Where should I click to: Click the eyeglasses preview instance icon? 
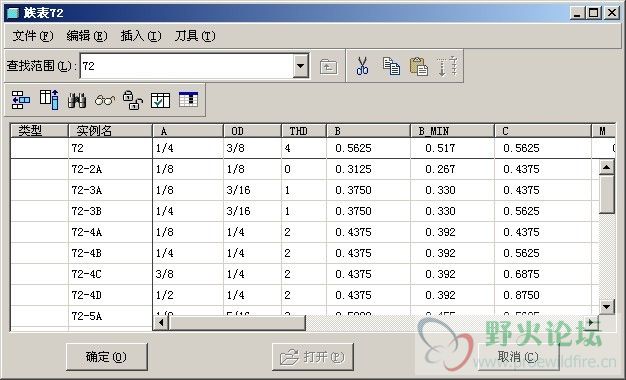pyautogui.click(x=105, y=100)
